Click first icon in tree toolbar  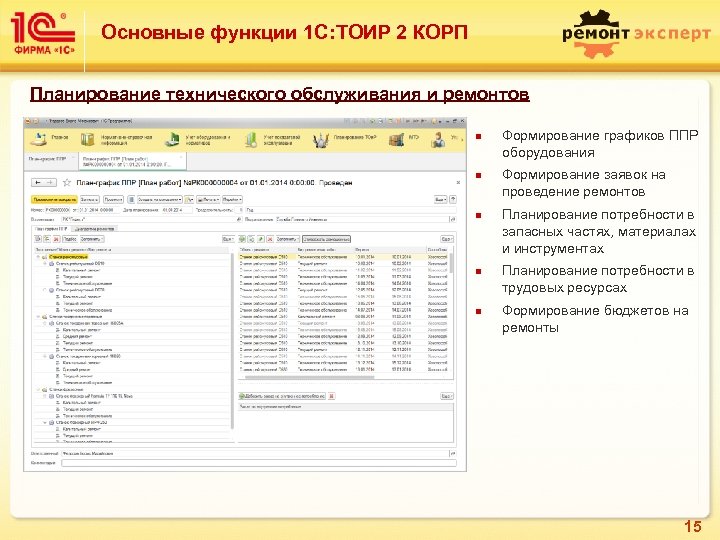coord(39,239)
